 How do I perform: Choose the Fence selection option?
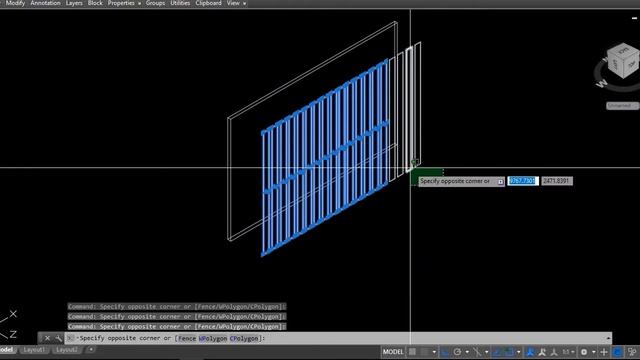[187, 338]
